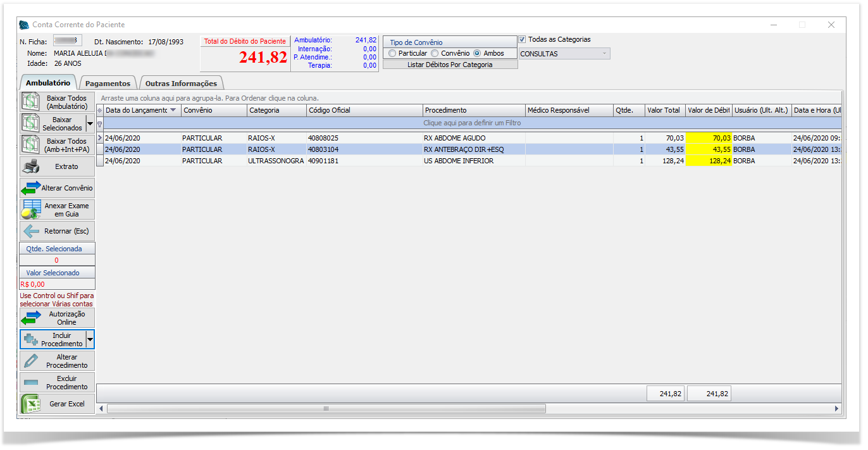Uncheck the Todas as Categorias checkbox

[523, 39]
